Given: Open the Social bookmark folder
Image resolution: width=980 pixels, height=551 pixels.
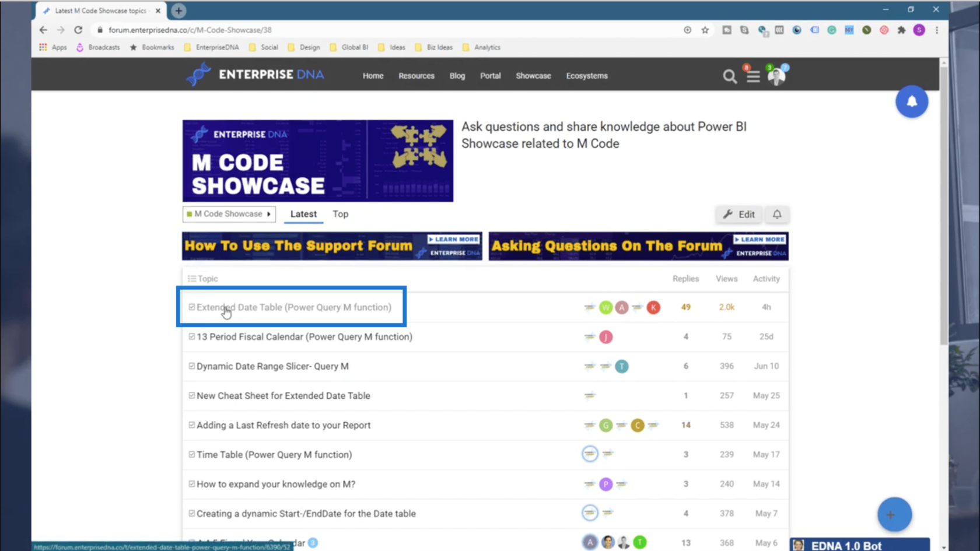Looking at the screenshot, I should point(263,47).
